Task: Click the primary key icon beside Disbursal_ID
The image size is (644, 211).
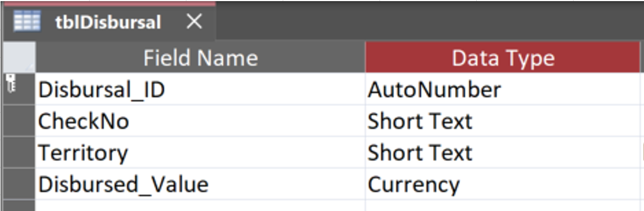Action: click(x=11, y=84)
